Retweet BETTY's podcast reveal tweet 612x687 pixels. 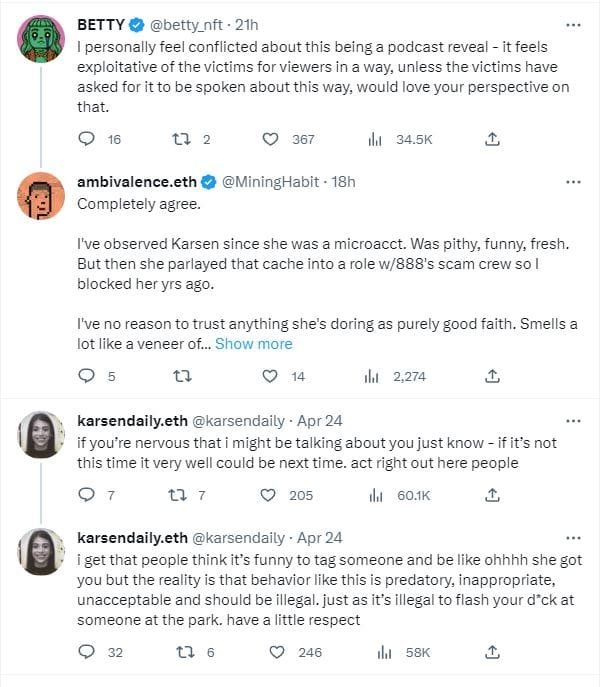tap(180, 140)
